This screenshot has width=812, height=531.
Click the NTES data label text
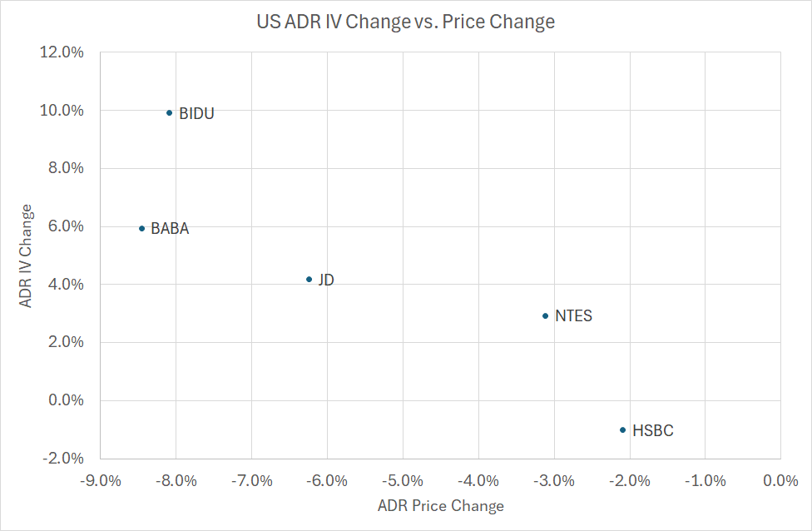tap(573, 316)
